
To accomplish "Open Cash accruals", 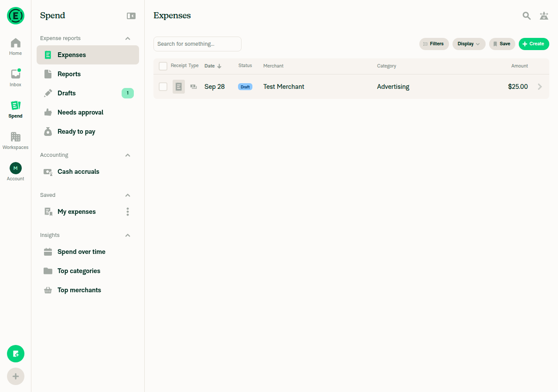I will [x=88, y=172].
